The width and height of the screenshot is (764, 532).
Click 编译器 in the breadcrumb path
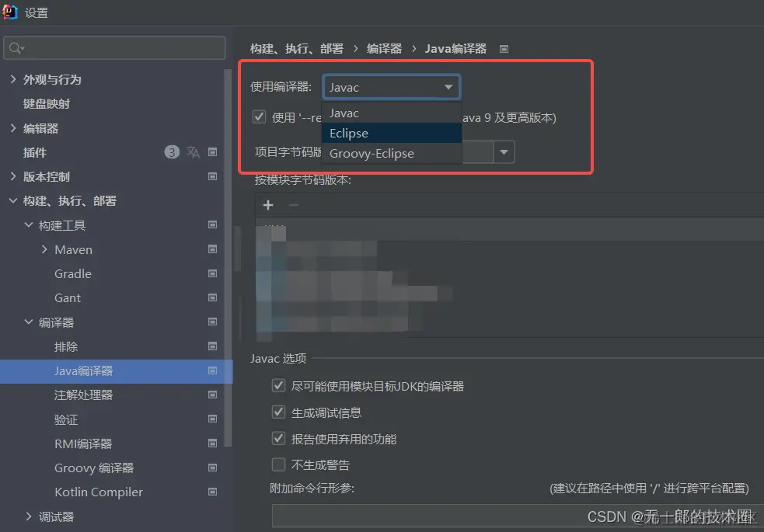(x=383, y=48)
